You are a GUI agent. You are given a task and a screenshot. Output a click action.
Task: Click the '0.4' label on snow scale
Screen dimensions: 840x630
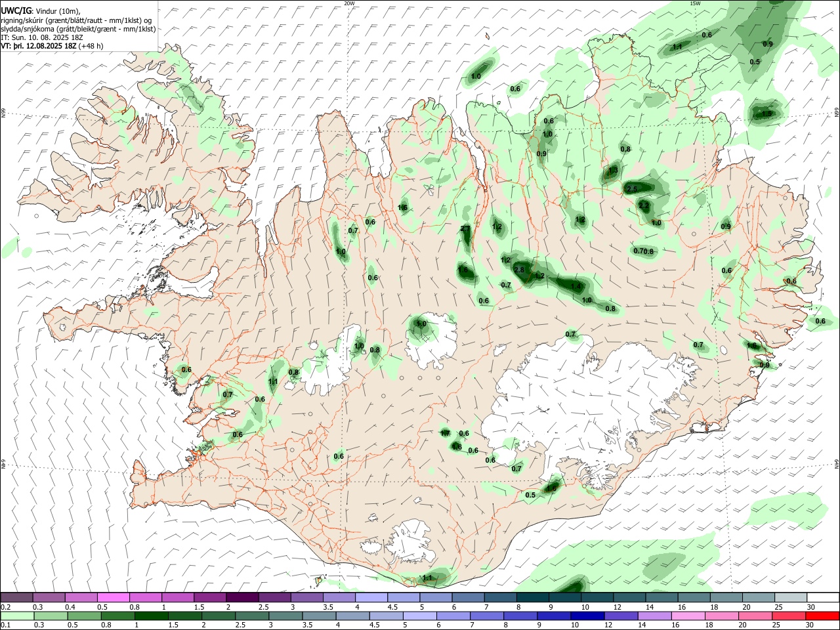pos(70,607)
